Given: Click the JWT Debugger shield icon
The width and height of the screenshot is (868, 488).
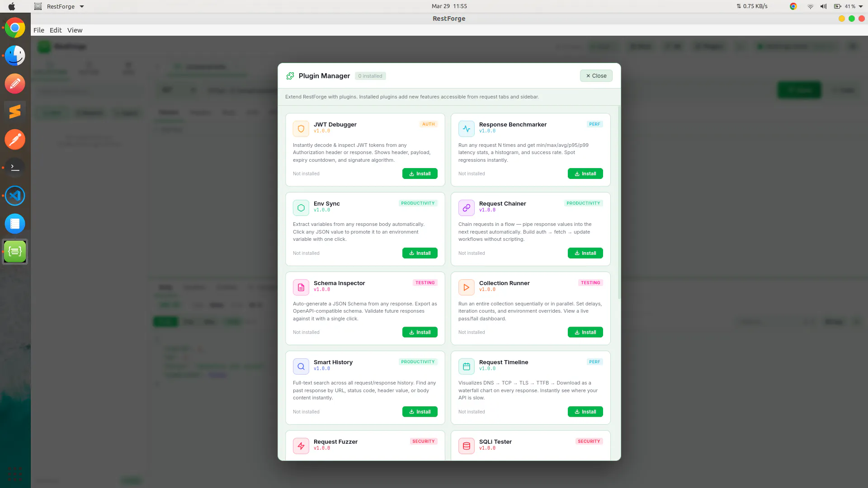Looking at the screenshot, I should click(301, 129).
